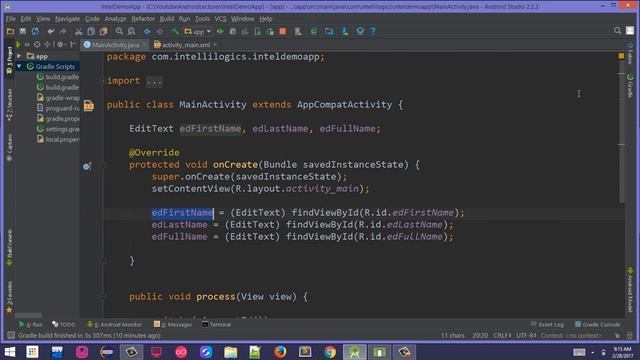Click the Paste toolbar icon
The width and height of the screenshot is (640, 360).
(104, 31)
